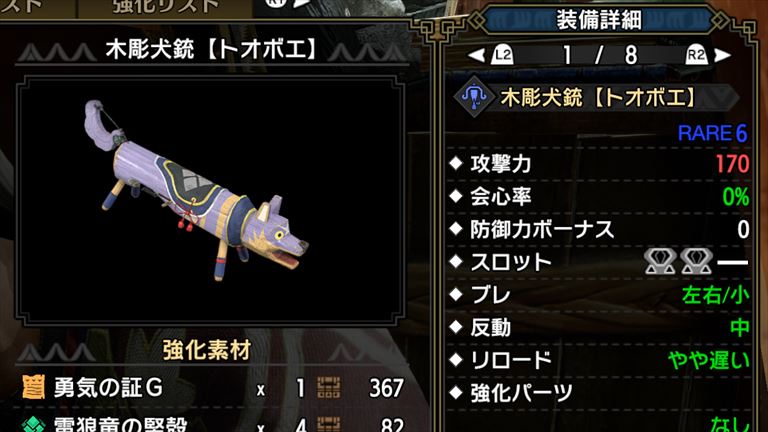Screen dimensions: 768x432
Task: Click the light bowgun weapon type icon
Action: (474, 96)
